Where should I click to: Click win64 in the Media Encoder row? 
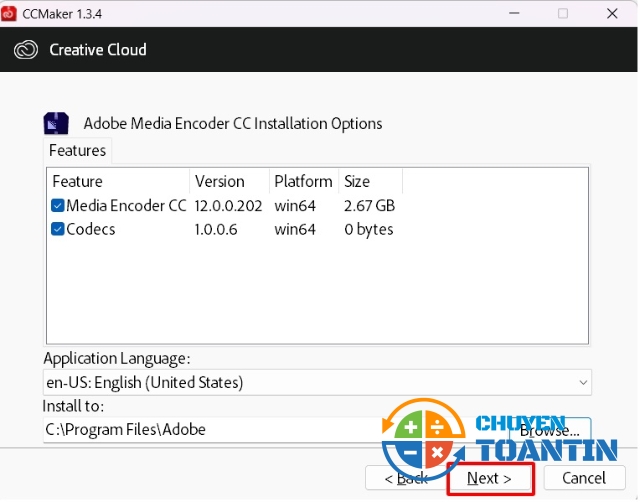(296, 207)
